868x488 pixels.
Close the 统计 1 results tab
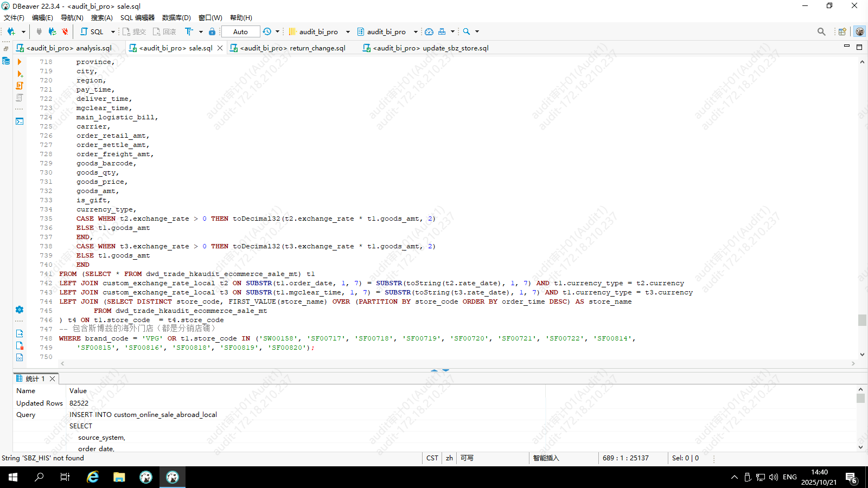coord(53,379)
